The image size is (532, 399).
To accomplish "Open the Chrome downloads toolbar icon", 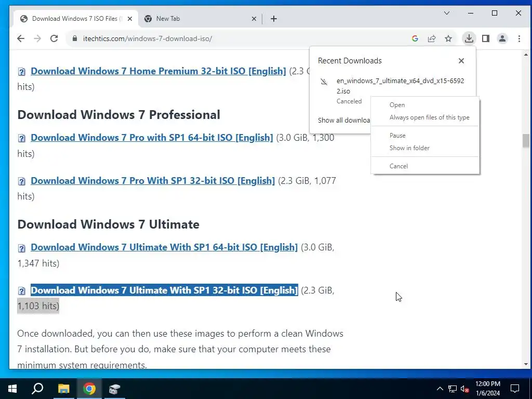I will click(x=469, y=38).
